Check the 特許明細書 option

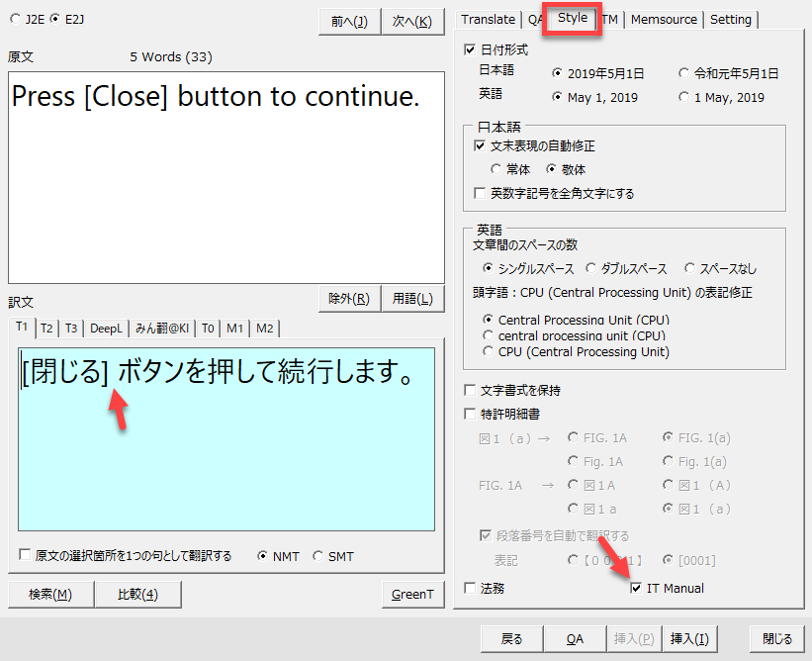470,414
